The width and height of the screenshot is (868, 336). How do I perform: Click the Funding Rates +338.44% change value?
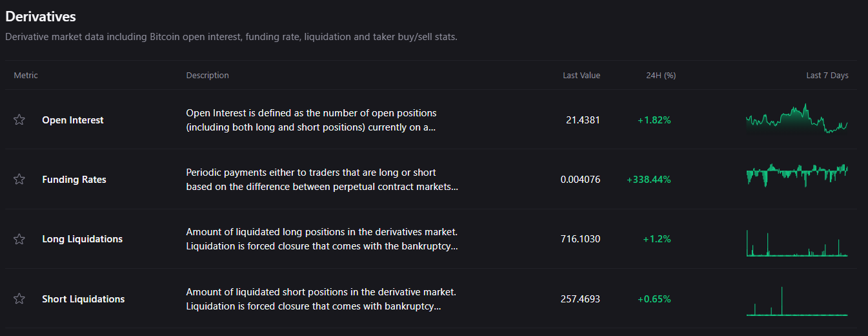coord(649,180)
